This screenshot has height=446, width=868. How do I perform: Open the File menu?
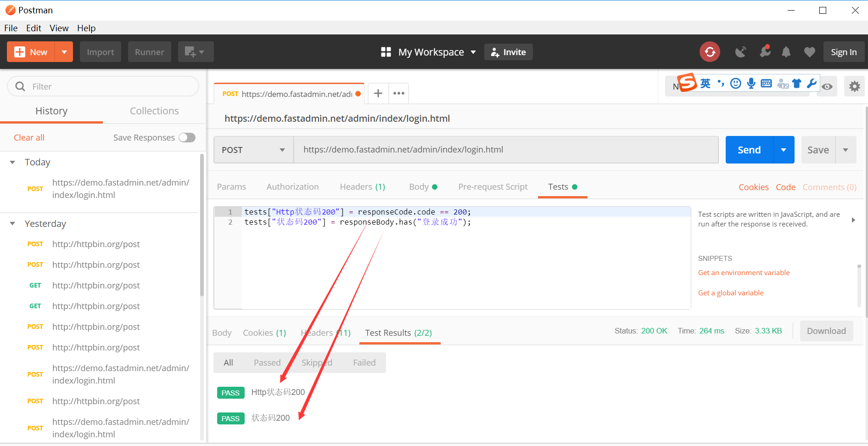[x=11, y=28]
